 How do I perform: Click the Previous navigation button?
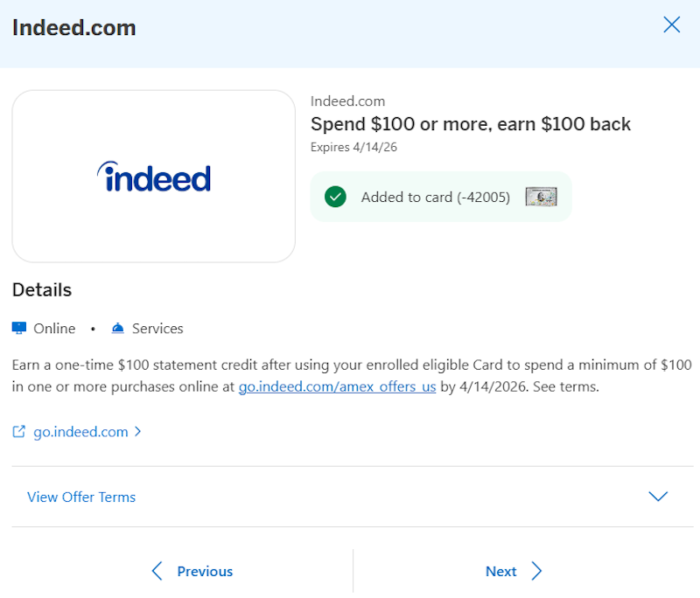coord(204,571)
